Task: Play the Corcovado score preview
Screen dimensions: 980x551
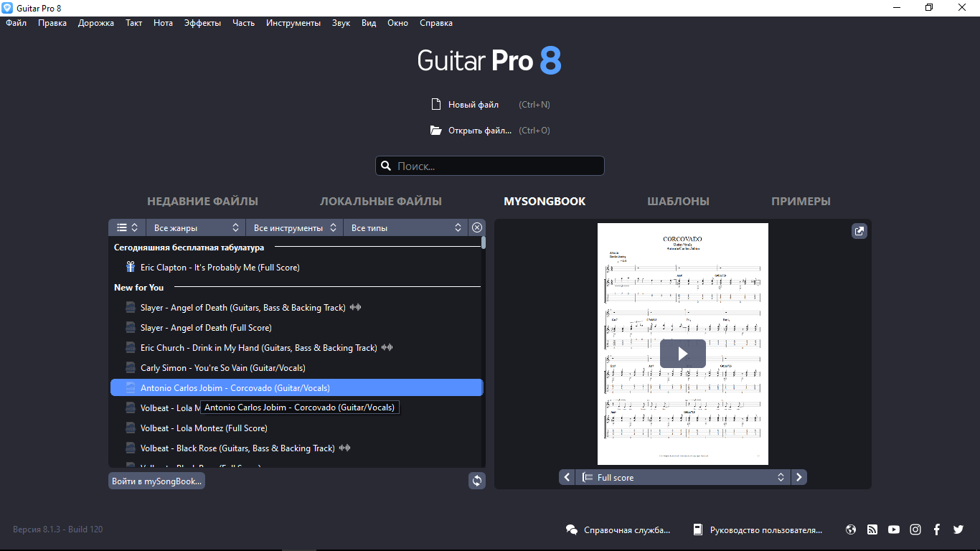Action: (x=683, y=354)
